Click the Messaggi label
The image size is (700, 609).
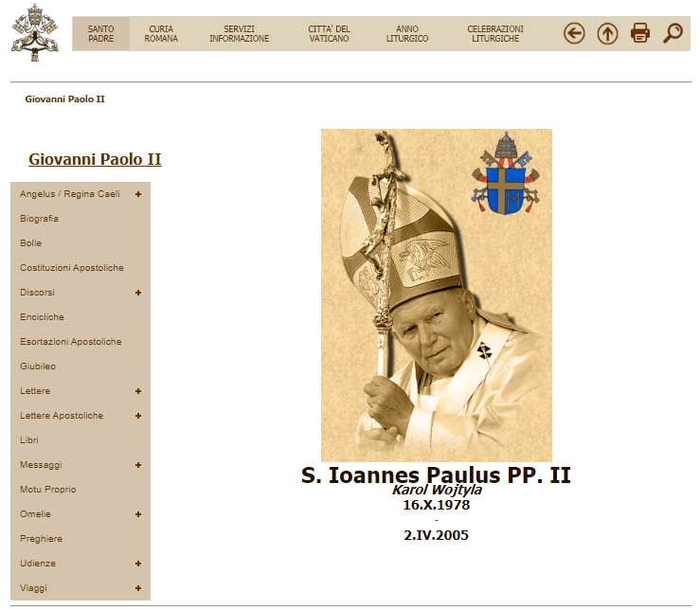(x=41, y=465)
